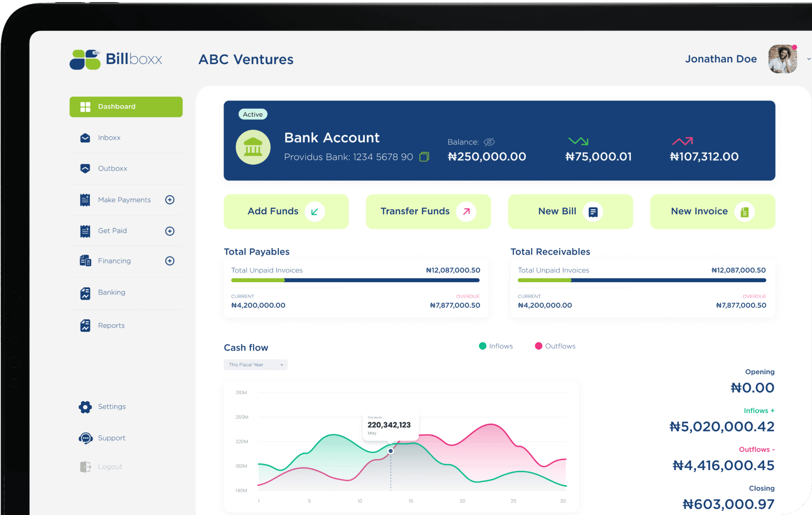Click the Make Payments receipt icon

[x=85, y=200]
